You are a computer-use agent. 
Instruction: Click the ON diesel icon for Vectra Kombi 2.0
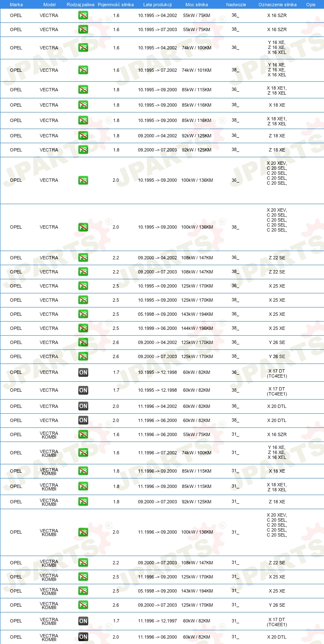tap(83, 637)
